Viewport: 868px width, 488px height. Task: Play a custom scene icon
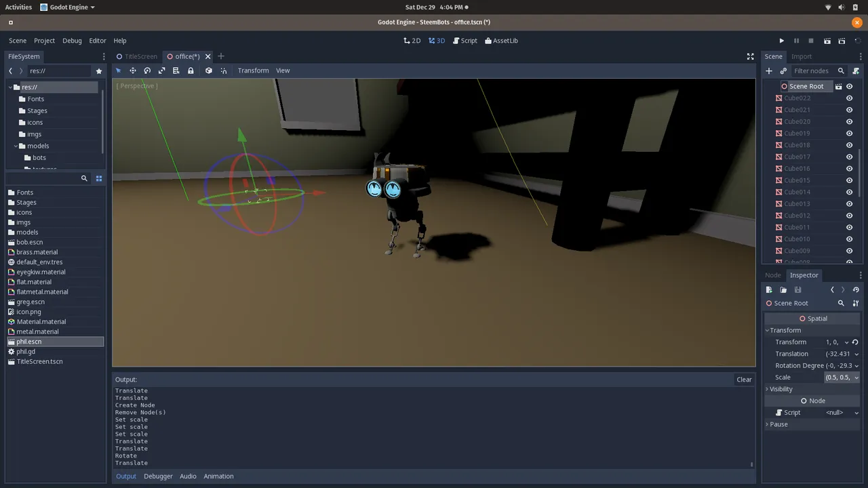pos(842,41)
